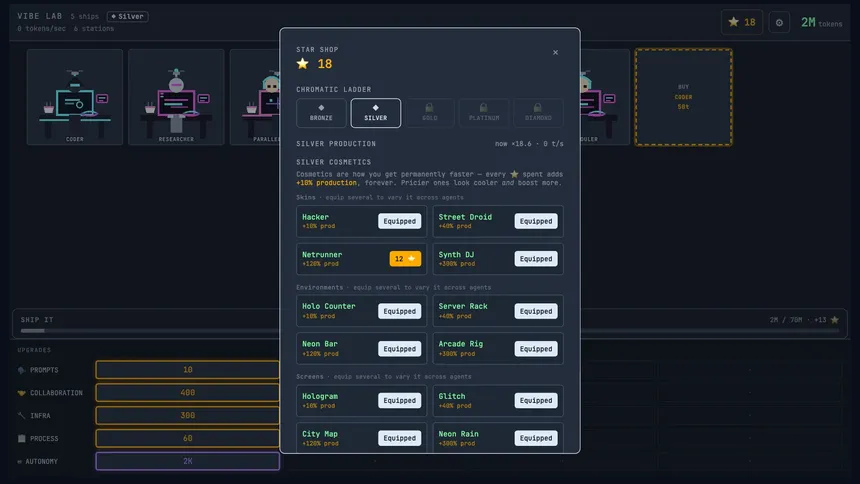Switch to the Silver tier tab
Viewport: 860px width, 484px height.
tap(376, 112)
